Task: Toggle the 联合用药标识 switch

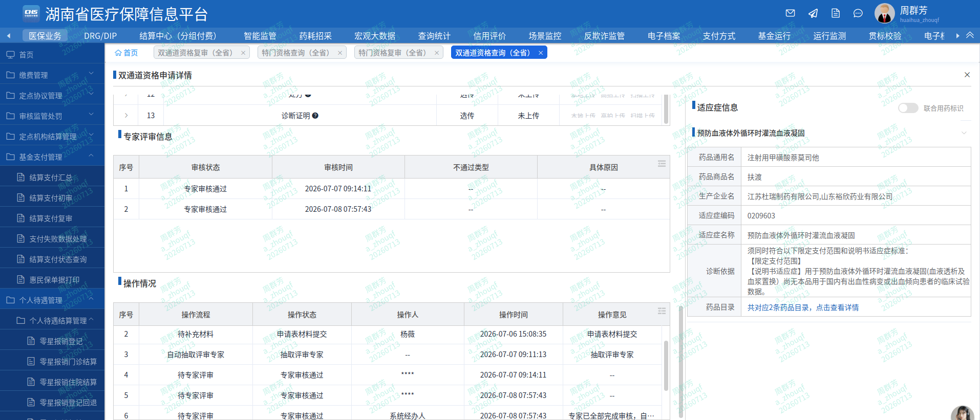Action: 908,108
